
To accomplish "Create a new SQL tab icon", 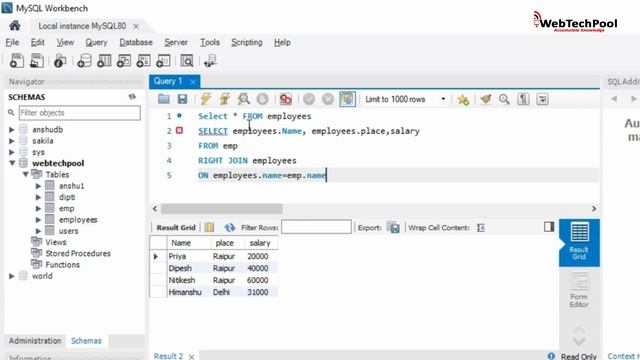I will point(17,61).
